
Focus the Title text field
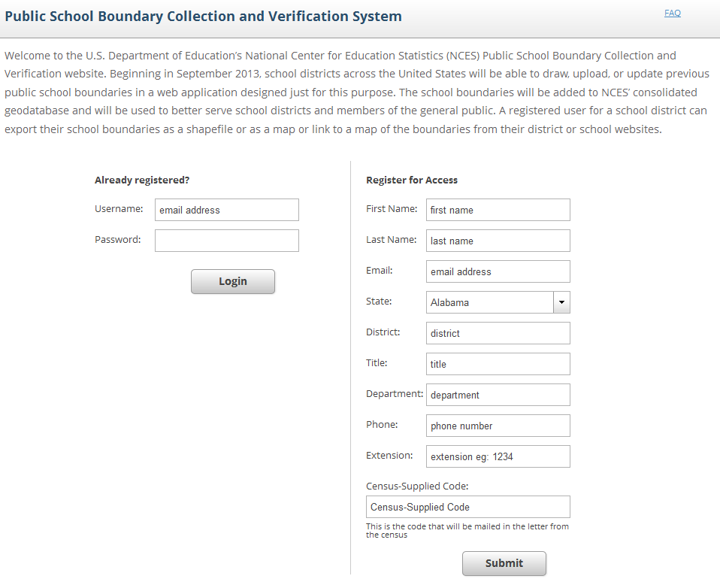(x=498, y=364)
